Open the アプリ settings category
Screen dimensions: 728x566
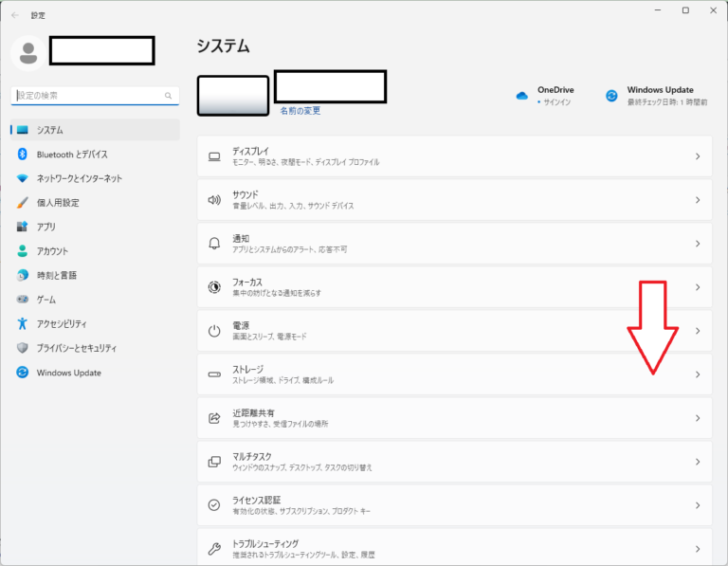pos(46,227)
